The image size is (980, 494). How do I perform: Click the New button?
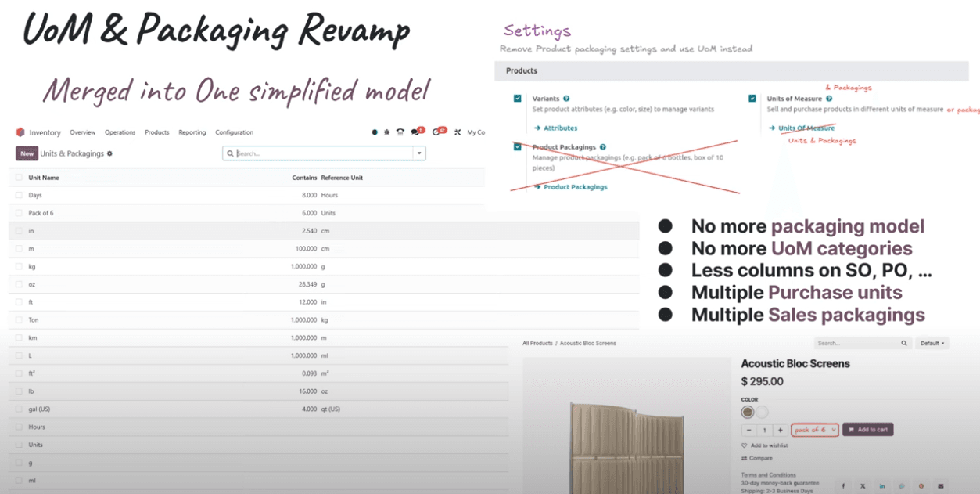click(x=27, y=153)
